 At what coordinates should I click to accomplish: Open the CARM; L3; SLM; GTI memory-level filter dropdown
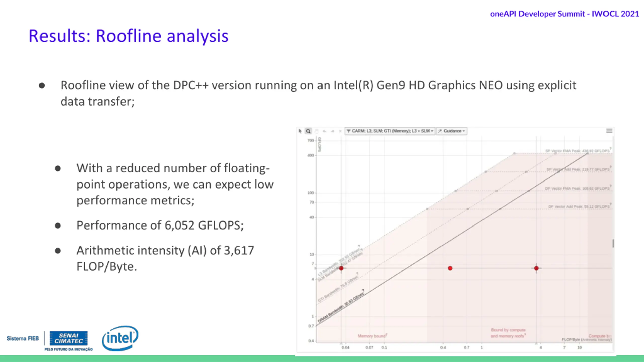390,131
